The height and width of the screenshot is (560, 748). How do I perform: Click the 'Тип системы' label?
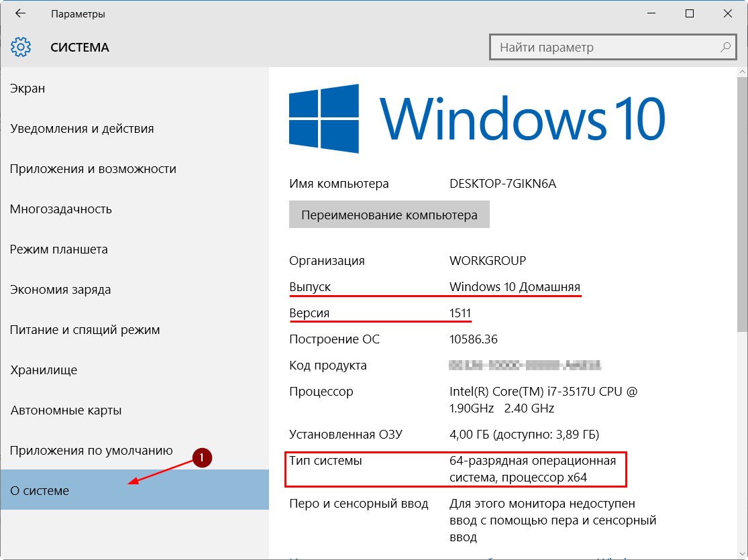point(325,461)
